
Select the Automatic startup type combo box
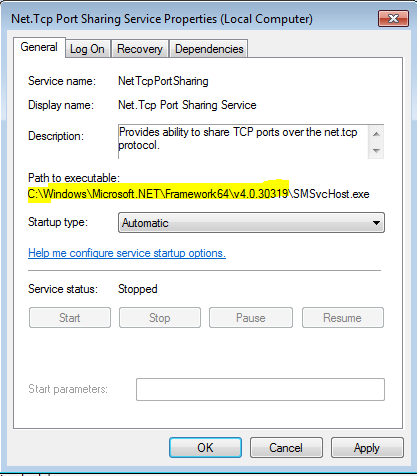pos(251,223)
